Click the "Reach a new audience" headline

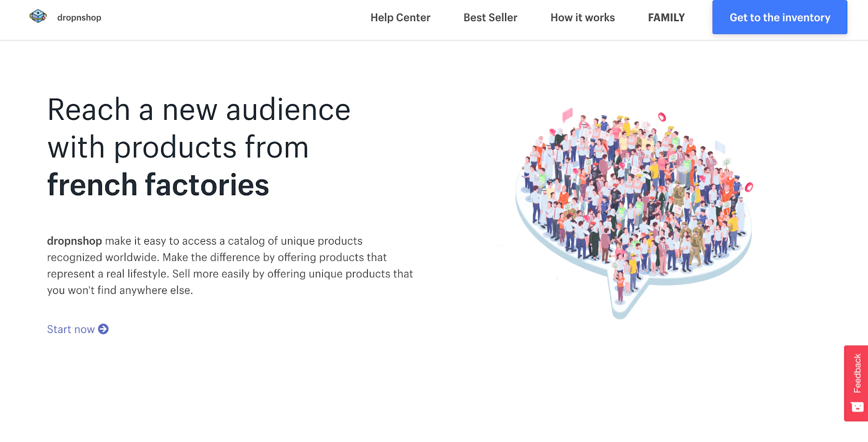pyautogui.click(x=199, y=110)
